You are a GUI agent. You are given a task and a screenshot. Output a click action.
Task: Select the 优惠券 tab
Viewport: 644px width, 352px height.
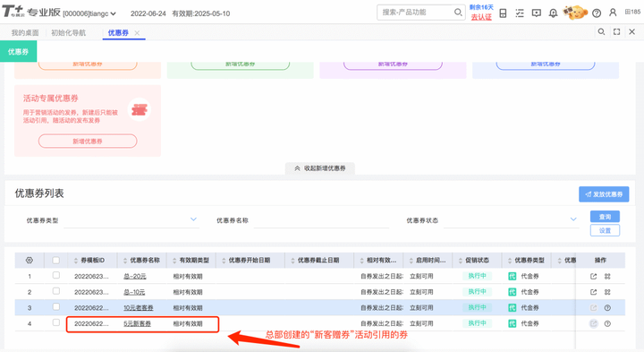118,33
